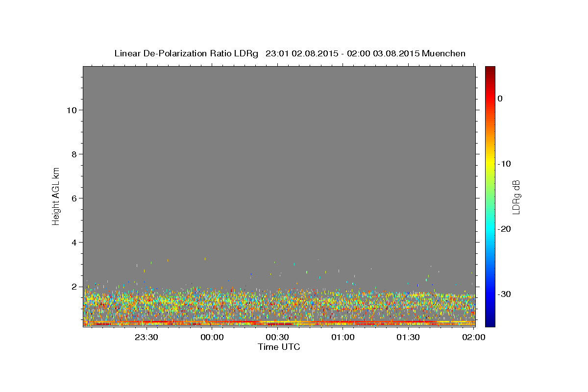Click the height tick label 4
The height and width of the screenshot is (392, 588).
tap(74, 242)
